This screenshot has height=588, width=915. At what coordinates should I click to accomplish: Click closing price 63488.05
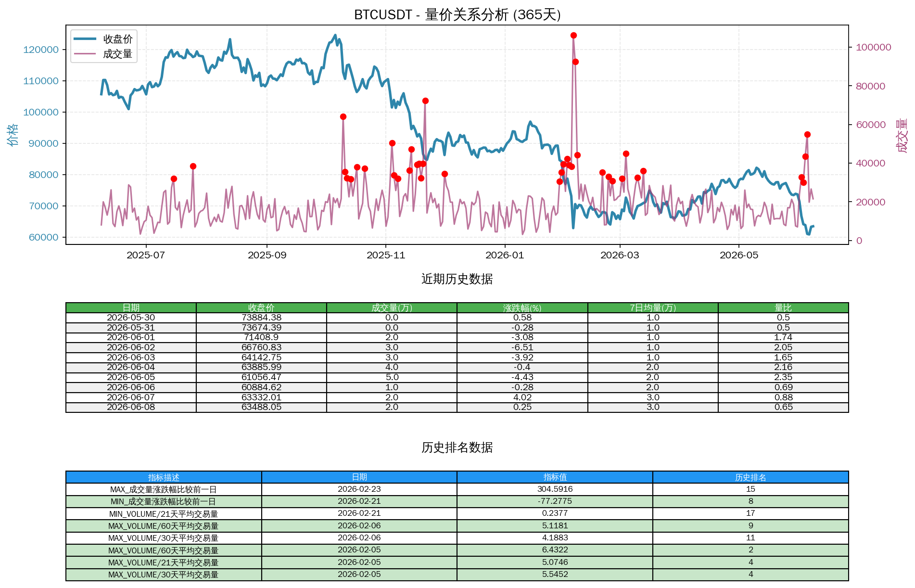pyautogui.click(x=261, y=408)
